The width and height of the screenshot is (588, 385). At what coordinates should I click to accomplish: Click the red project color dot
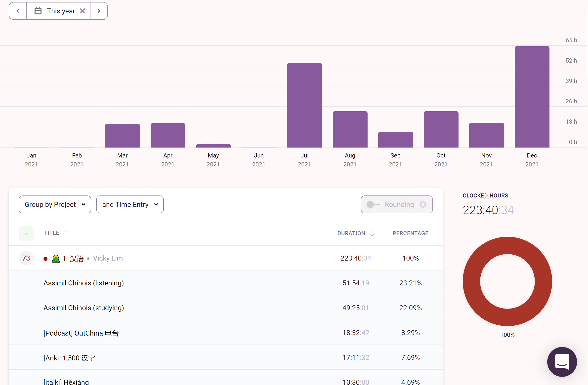pos(45,259)
